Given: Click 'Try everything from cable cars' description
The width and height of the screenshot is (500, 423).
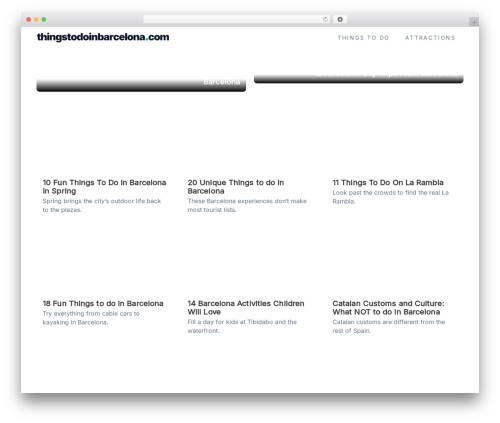Looking at the screenshot, I should 91,318.
